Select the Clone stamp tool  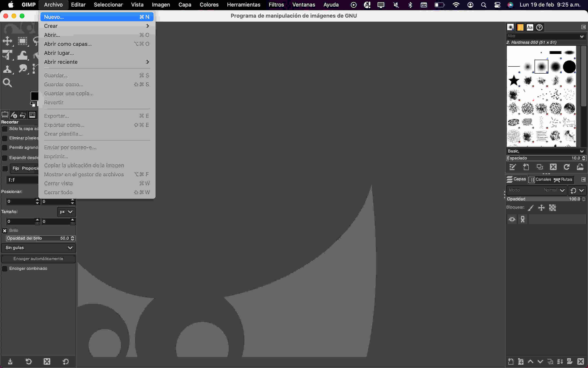[7, 69]
